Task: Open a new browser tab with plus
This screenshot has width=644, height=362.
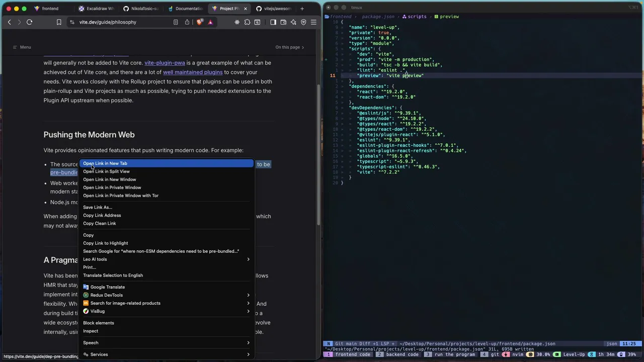Action: 302,9
